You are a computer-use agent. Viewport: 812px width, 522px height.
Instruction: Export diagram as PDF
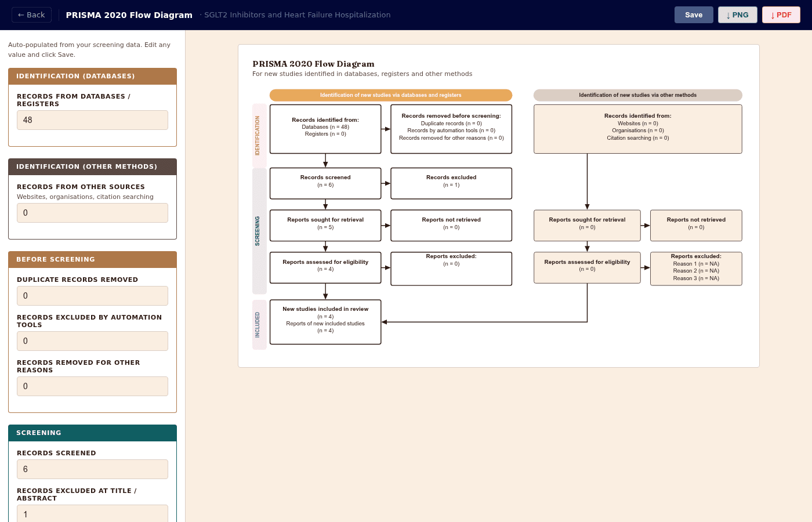[x=781, y=15]
